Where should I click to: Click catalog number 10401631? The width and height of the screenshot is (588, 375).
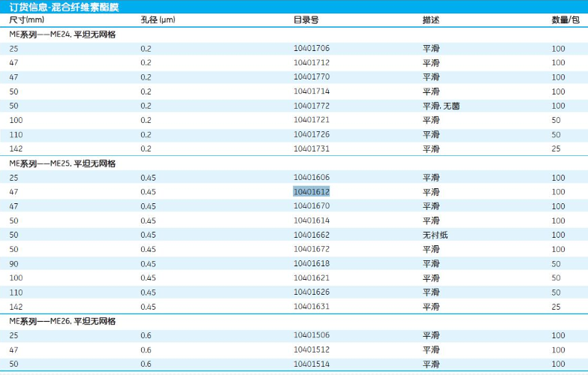click(x=311, y=307)
